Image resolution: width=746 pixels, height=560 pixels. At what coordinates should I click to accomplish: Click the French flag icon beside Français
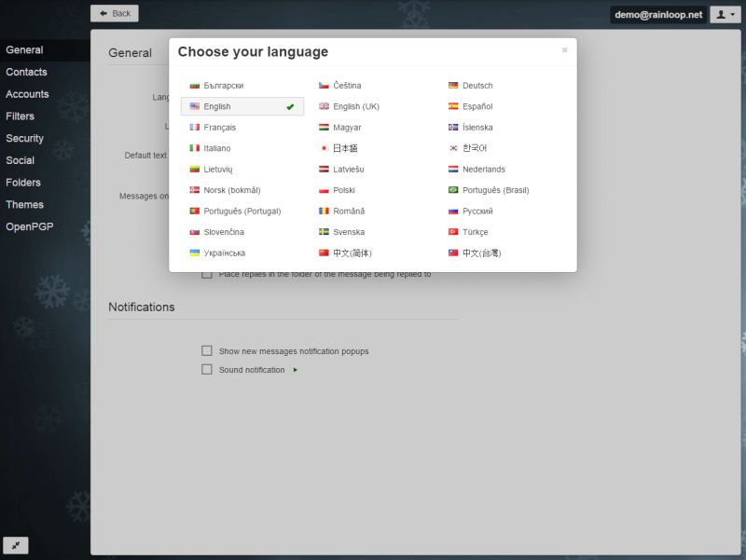click(x=194, y=127)
